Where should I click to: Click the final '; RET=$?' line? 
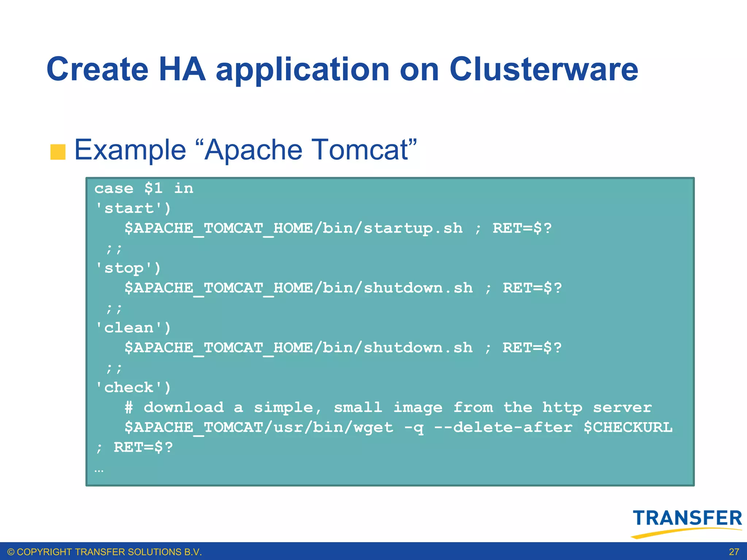(134, 447)
